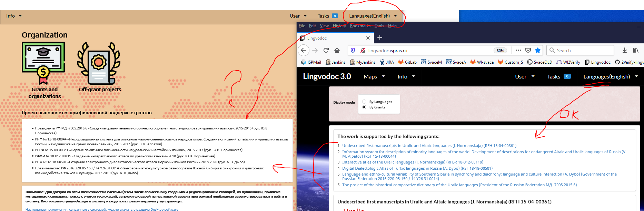The image size is (644, 211).
Task: Open SvaceOLD bookmark
Action: (539, 62)
